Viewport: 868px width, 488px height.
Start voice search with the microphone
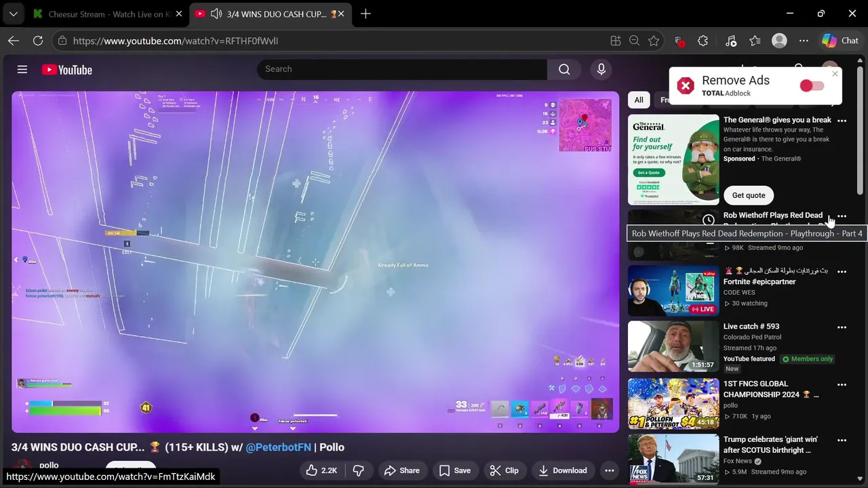(601, 69)
